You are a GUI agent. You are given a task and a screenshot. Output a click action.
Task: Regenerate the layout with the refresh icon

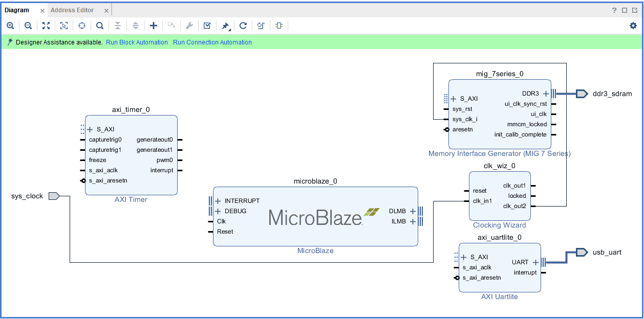click(243, 26)
